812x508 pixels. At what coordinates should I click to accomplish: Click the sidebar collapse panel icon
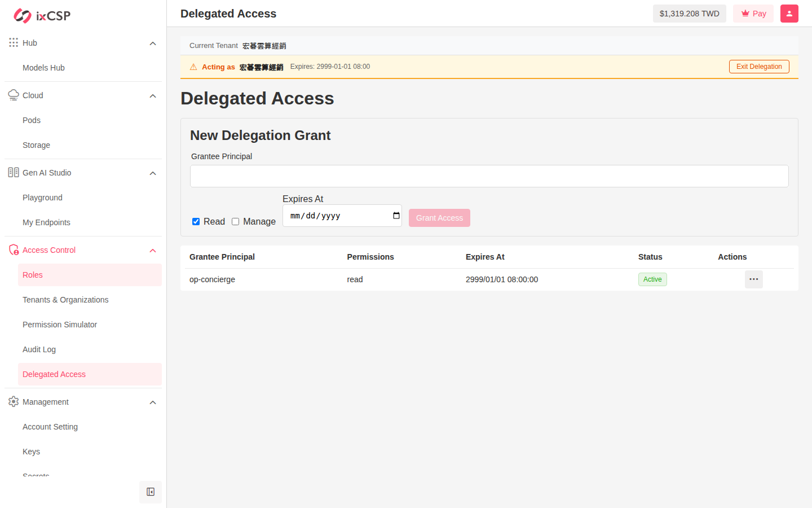coord(151,492)
